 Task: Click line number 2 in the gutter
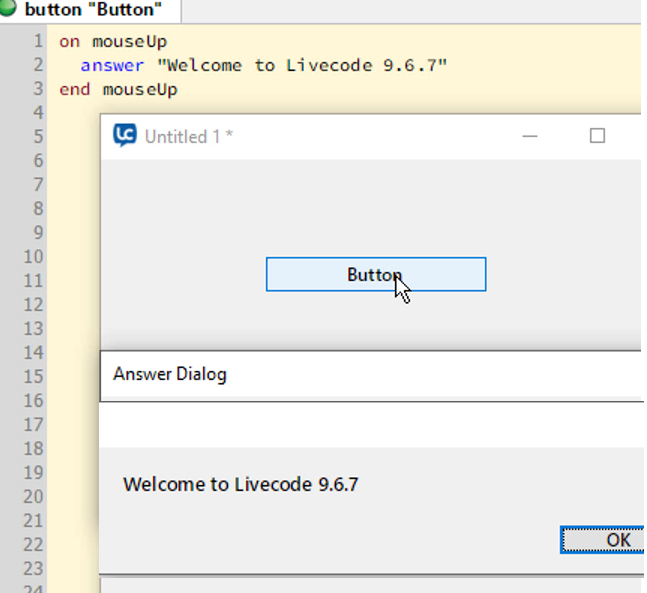38,65
